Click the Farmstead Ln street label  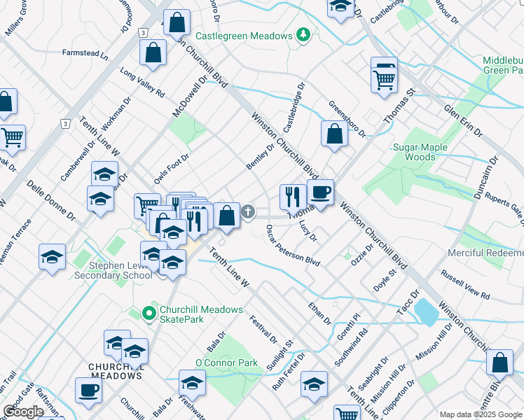pos(85,55)
